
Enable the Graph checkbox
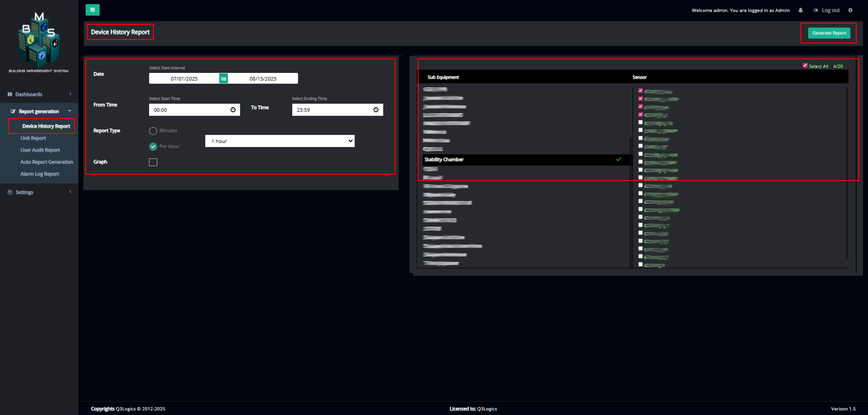pyautogui.click(x=153, y=162)
